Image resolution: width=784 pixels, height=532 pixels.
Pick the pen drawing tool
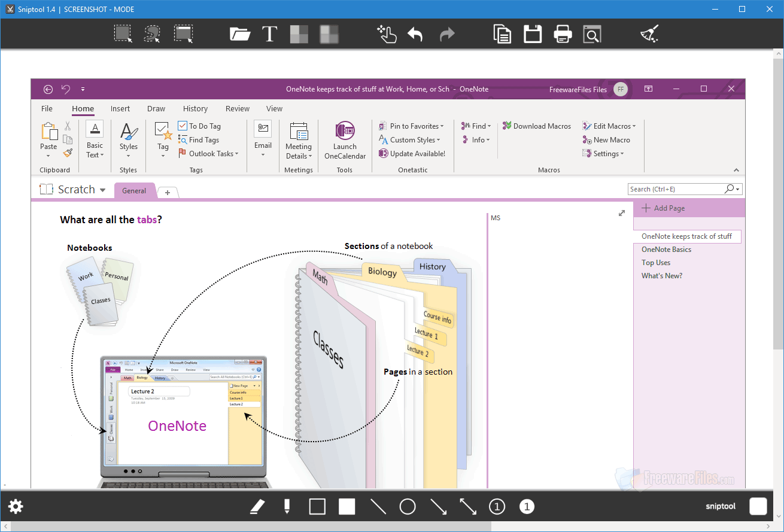pos(257,506)
